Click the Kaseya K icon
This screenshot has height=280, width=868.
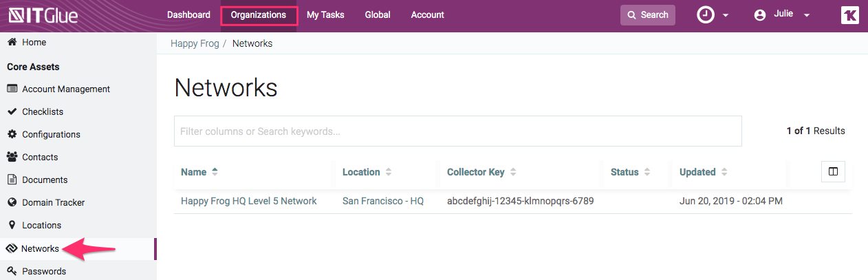(849, 15)
